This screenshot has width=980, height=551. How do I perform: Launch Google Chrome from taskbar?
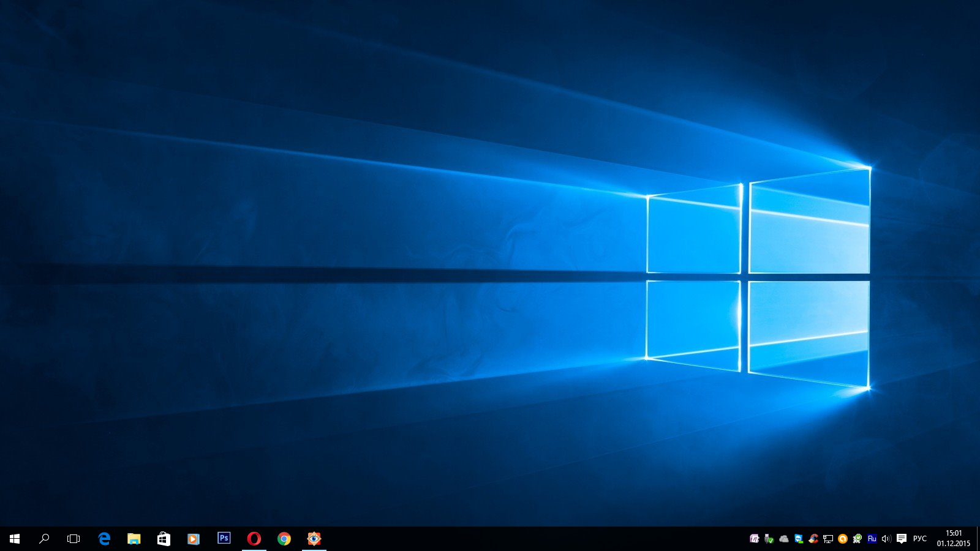284,539
